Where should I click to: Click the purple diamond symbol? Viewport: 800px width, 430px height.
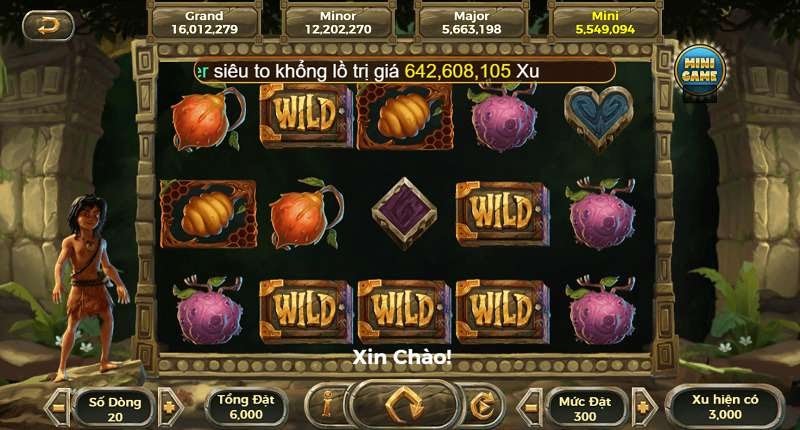[404, 212]
